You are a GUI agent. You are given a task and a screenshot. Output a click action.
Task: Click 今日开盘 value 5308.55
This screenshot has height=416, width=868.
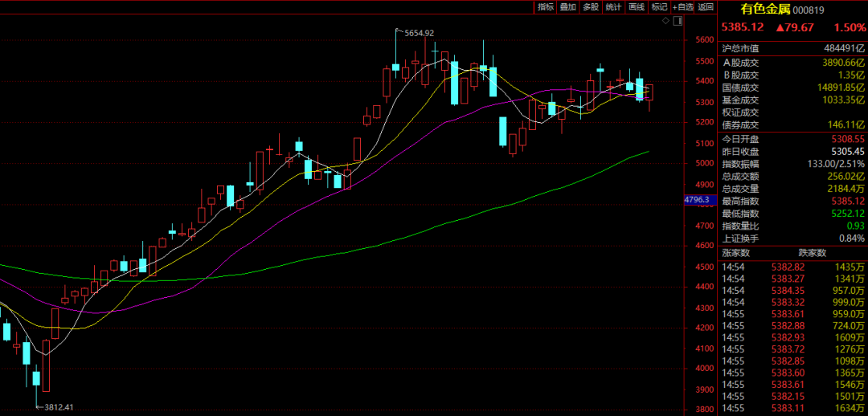848,140
